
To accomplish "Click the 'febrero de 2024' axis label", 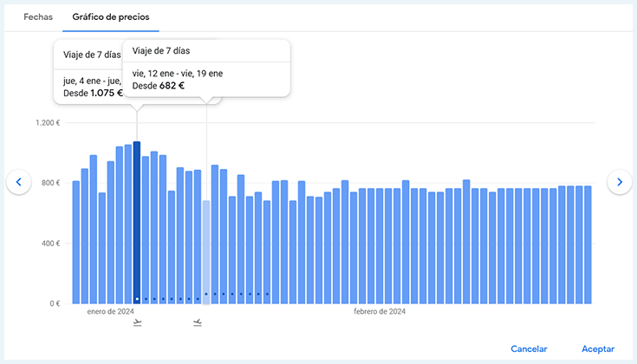I will [380, 312].
